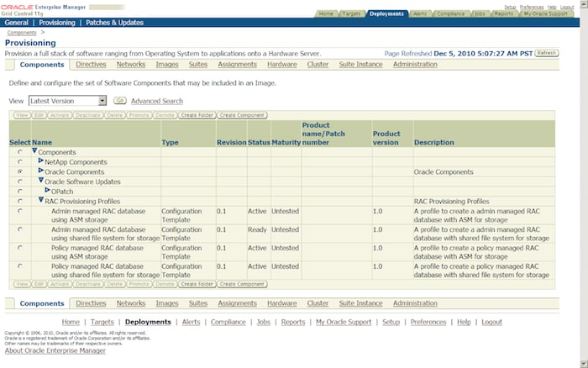Collapse the Components tree root triangle
588x368 pixels.
coord(34,150)
